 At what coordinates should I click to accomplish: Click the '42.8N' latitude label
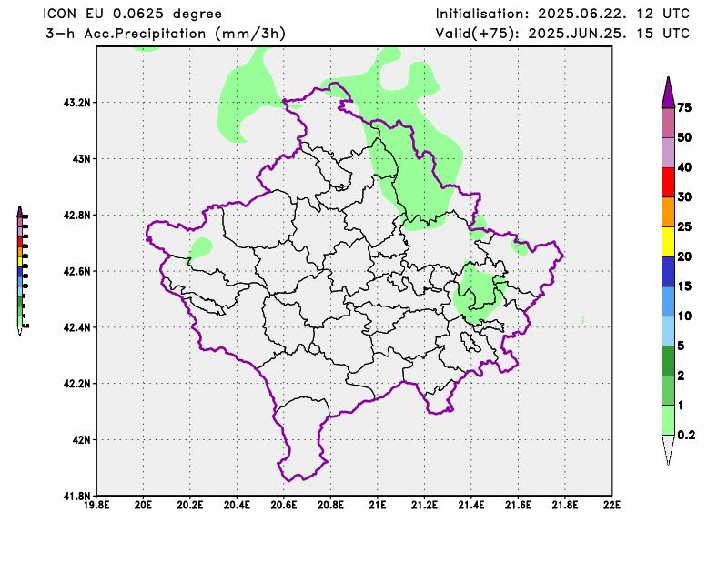click(x=77, y=215)
